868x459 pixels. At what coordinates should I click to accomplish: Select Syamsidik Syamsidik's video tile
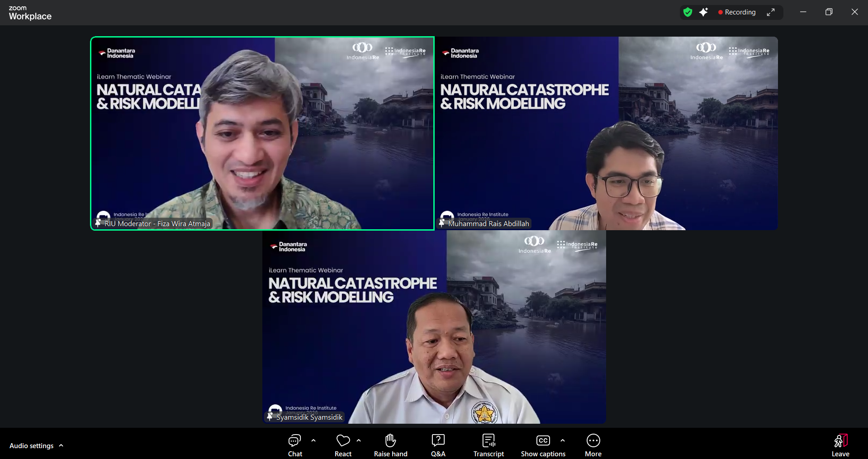coord(434,327)
